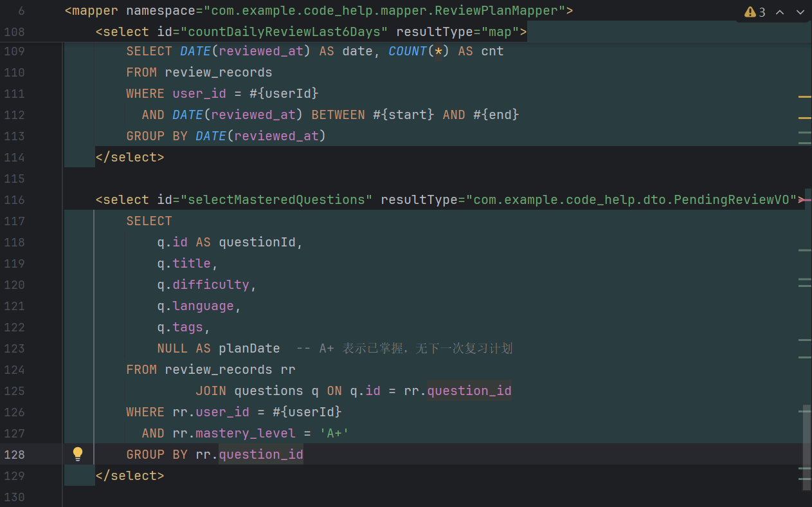Jump to previous highlighted problem with up arrow
The height and width of the screenshot is (507, 812).
pos(780,12)
